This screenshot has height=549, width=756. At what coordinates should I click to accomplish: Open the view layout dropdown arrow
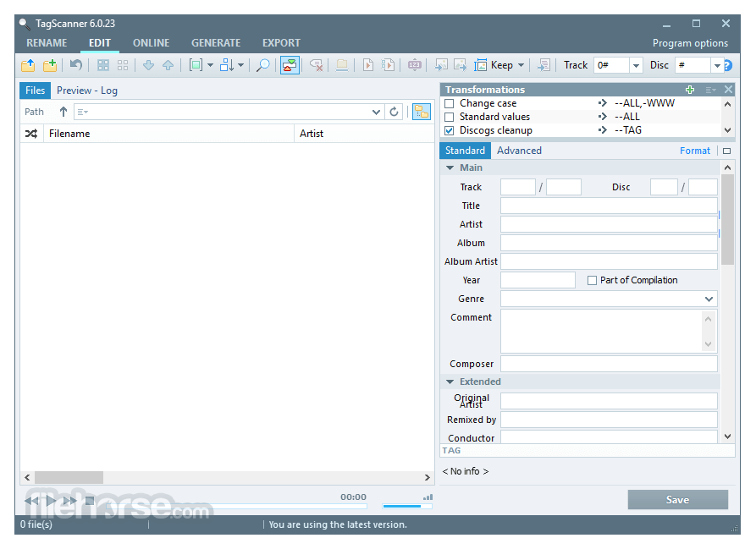(210, 65)
